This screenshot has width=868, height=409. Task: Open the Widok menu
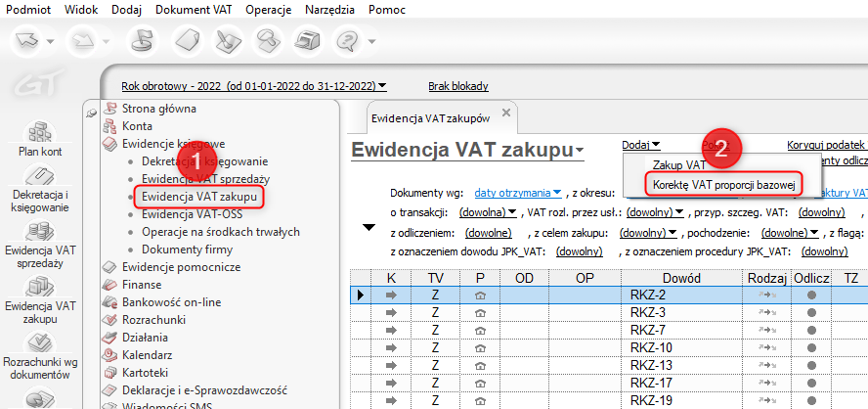click(x=81, y=10)
